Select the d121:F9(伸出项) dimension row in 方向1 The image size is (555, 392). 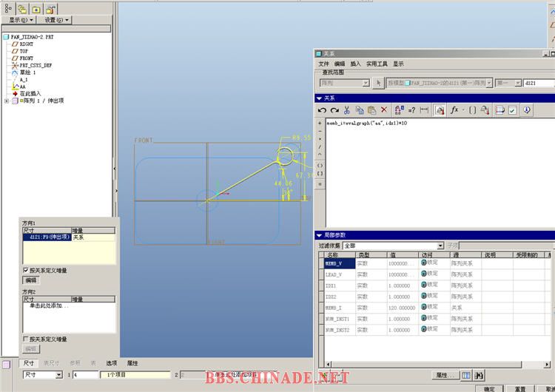point(47,237)
